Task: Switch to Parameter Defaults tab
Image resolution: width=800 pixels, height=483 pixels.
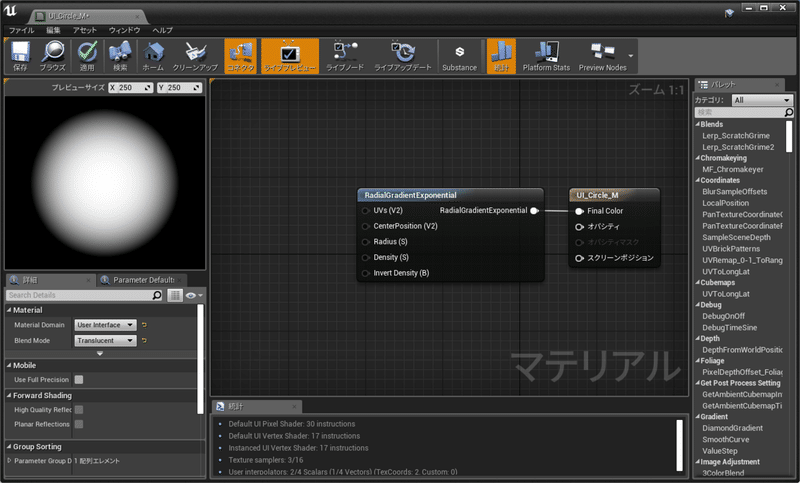Action: coord(143,280)
